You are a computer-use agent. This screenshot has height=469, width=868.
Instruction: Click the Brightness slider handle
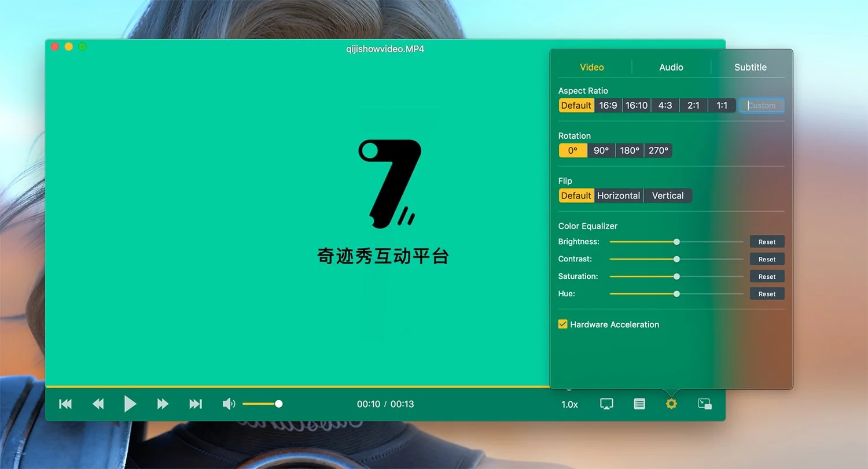click(676, 242)
